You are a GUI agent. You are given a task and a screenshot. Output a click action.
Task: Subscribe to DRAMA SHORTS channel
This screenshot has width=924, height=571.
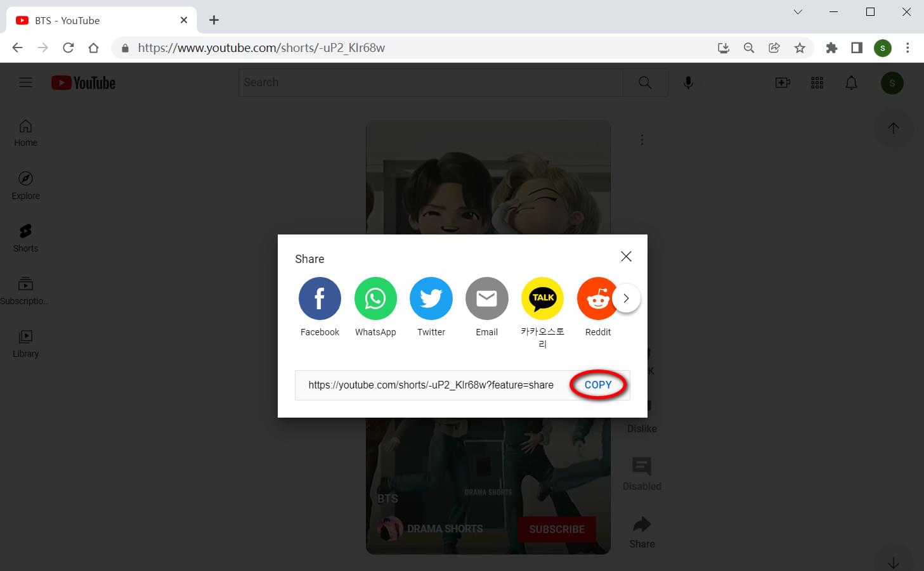click(x=557, y=529)
